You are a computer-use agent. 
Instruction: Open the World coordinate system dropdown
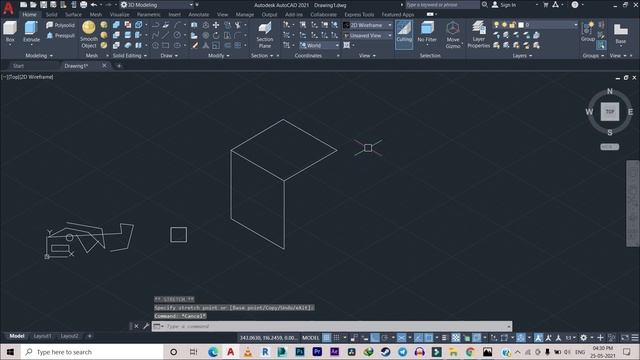point(319,45)
